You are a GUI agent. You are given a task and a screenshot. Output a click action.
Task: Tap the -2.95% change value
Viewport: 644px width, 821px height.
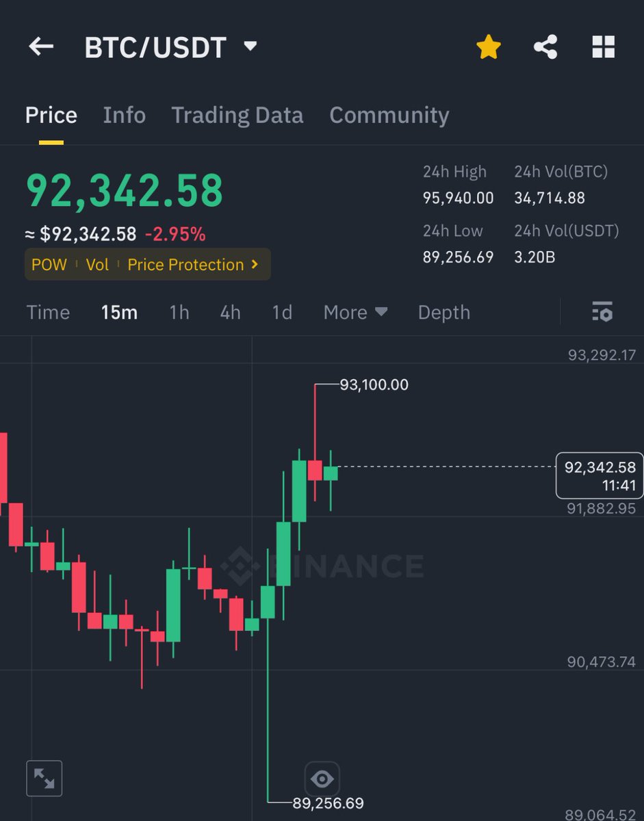point(175,235)
